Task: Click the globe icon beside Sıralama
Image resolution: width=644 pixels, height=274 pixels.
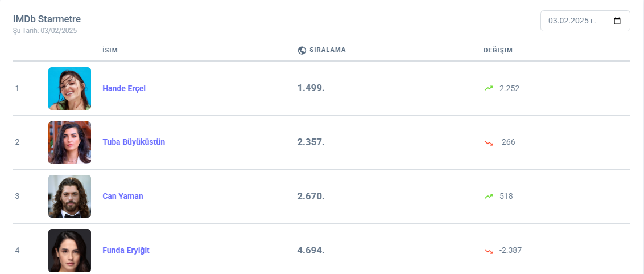Action: pyautogui.click(x=302, y=50)
